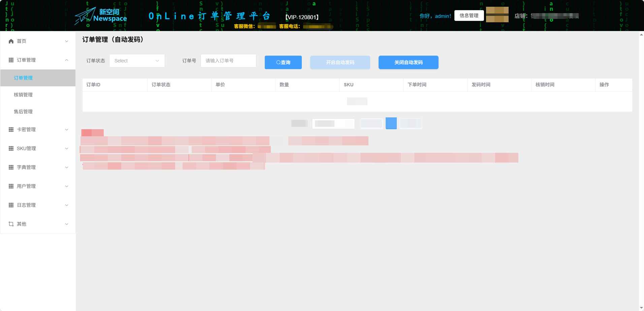Screen dimensions: 644x311
Task: Click the 新空间 Newspace paper-plane logo
Action: coord(100,16)
